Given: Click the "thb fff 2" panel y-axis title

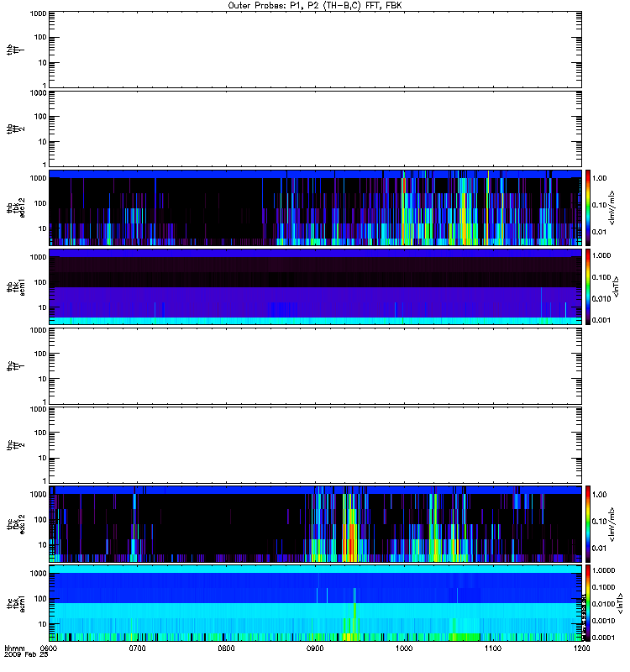Looking at the screenshot, I should coord(16,129).
